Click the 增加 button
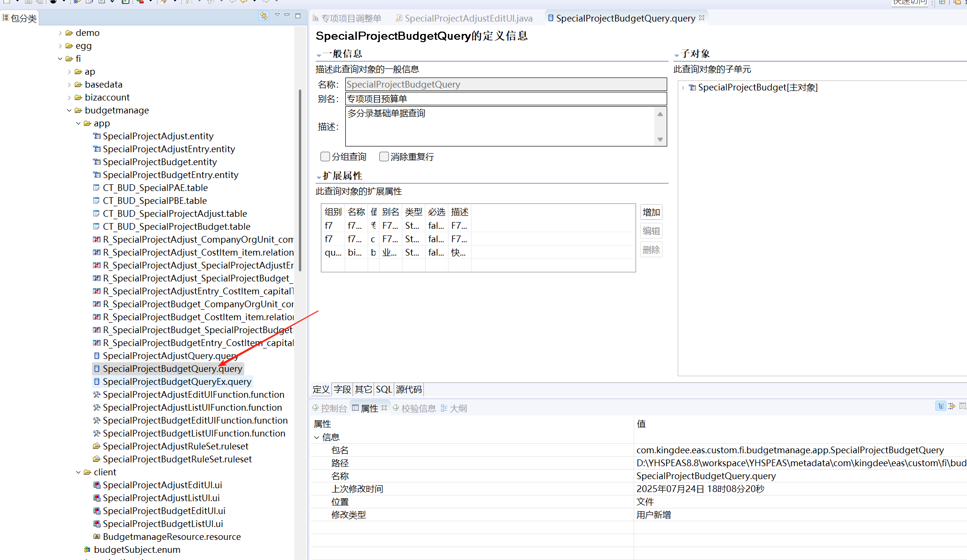The image size is (967, 560). [651, 212]
